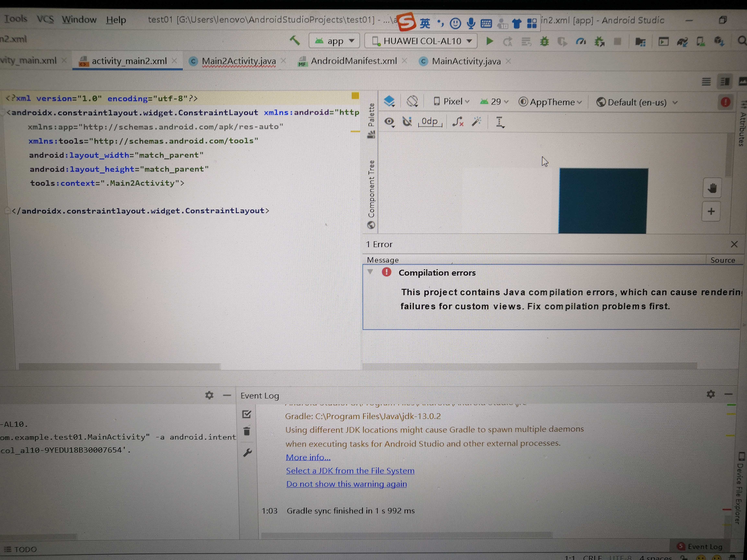Click Select a JDK from the File System
This screenshot has width=747, height=560.
pos(350,471)
